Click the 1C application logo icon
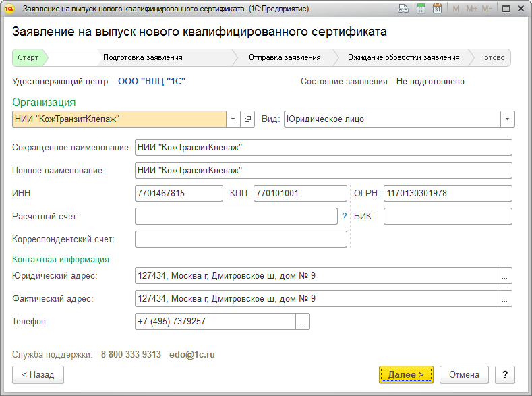This screenshot has height=396, width=532. pos(9,9)
